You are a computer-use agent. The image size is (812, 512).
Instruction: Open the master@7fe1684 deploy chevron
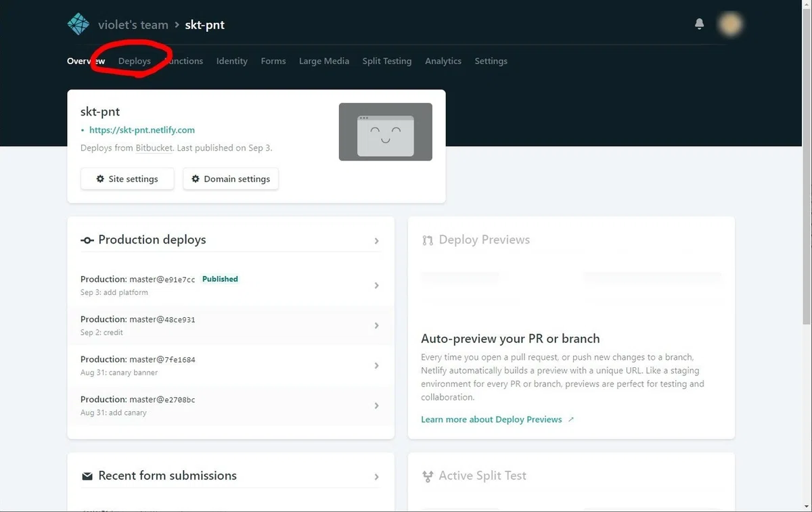point(377,365)
